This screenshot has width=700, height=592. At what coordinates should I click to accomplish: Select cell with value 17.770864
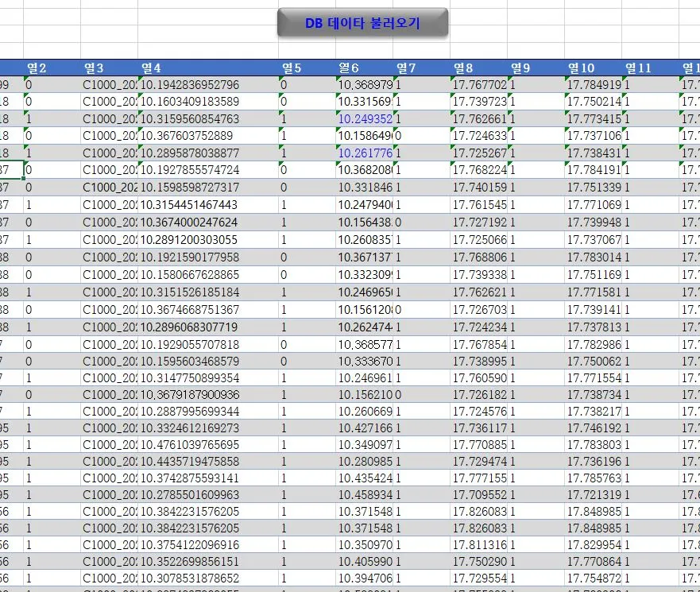pyautogui.click(x=593, y=562)
